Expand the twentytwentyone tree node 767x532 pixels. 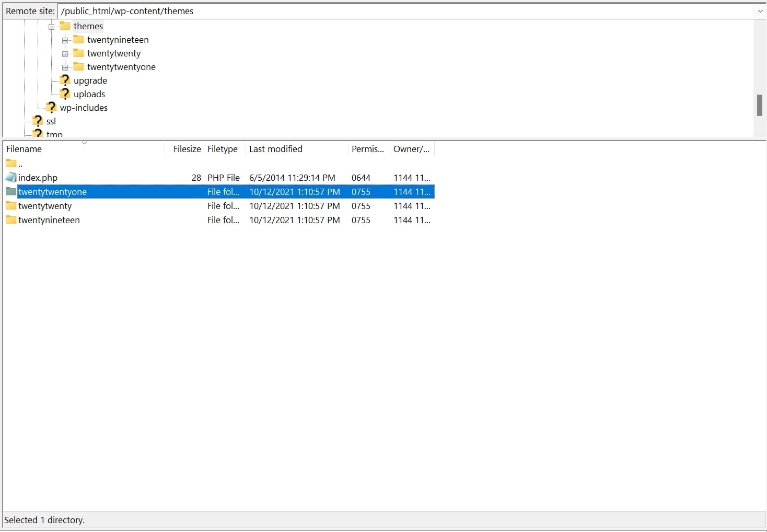[65, 67]
